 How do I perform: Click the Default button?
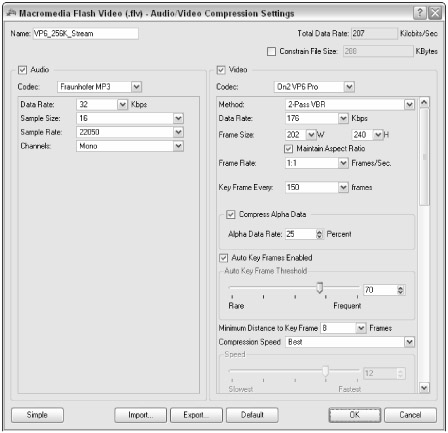[x=252, y=415]
